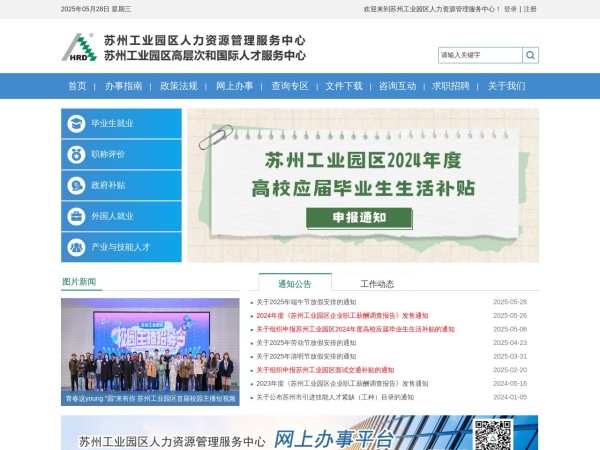Open the 校园主播招募令 news photo
Screen dimensions: 600x450
point(150,345)
